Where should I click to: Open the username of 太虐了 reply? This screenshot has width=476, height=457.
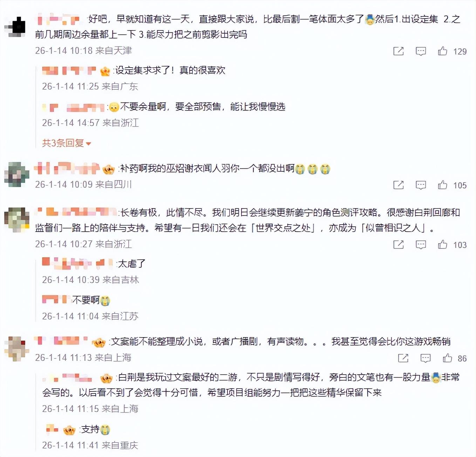click(77, 263)
